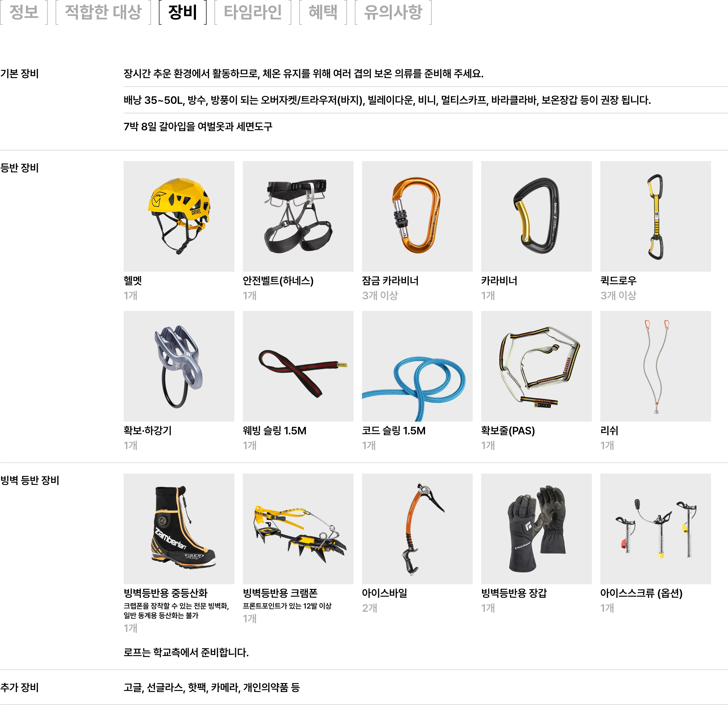
Task: Switch to the 적합한 대상 tab
Action: (x=103, y=12)
